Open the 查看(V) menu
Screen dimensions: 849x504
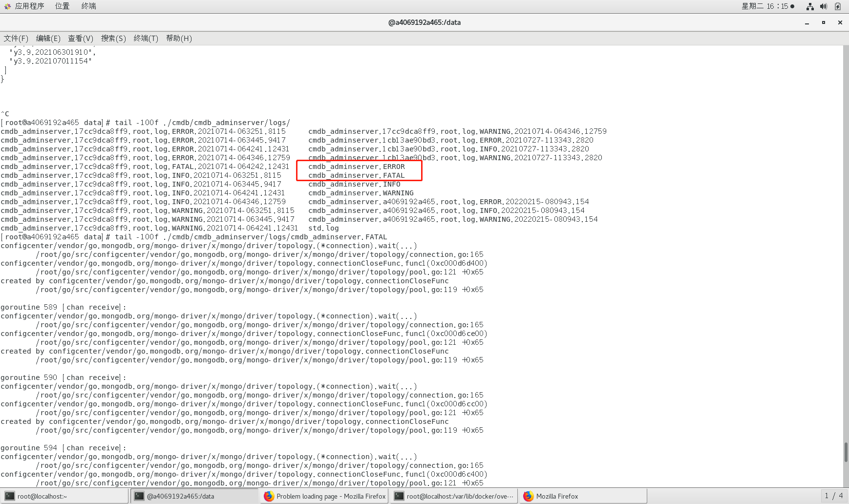pos(81,38)
